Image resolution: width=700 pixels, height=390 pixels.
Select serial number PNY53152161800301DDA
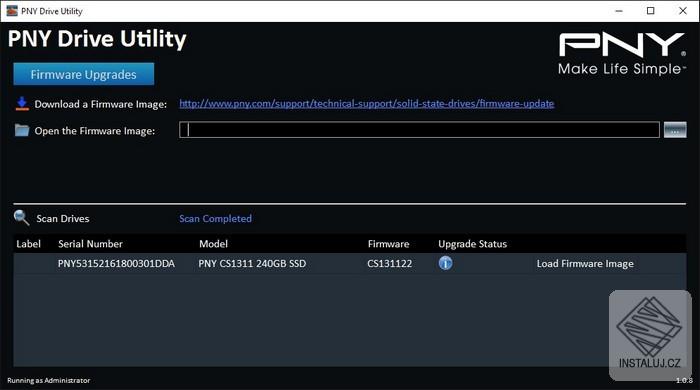[x=116, y=264]
